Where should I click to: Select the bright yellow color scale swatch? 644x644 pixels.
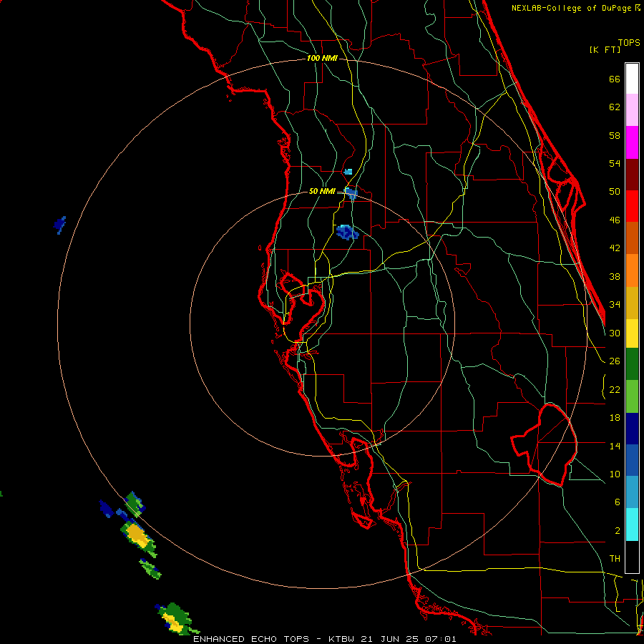coord(632,333)
